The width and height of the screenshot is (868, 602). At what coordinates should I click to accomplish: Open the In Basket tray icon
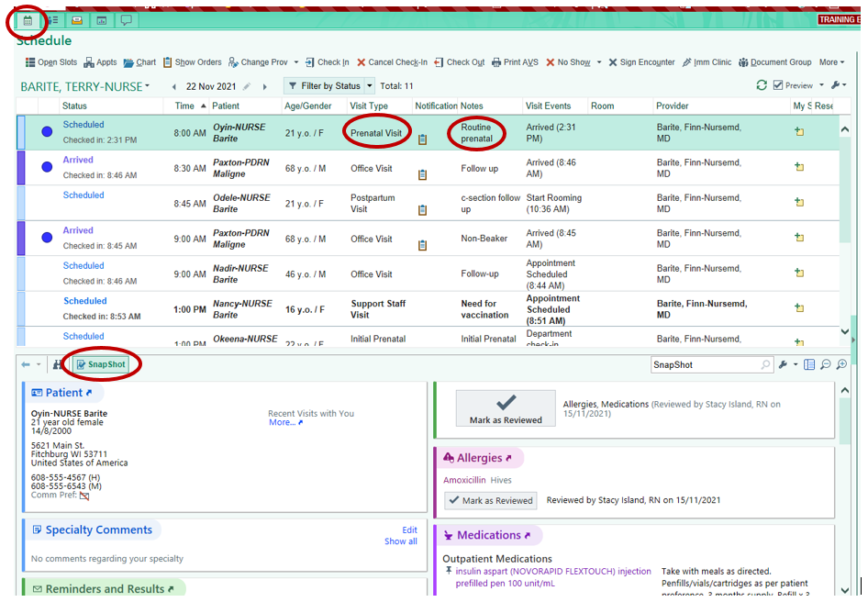77,20
